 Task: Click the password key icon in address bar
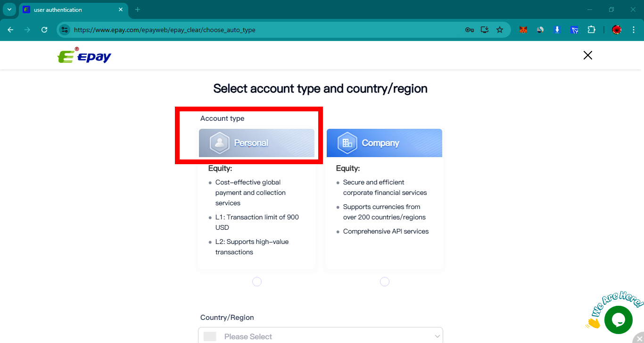(469, 30)
